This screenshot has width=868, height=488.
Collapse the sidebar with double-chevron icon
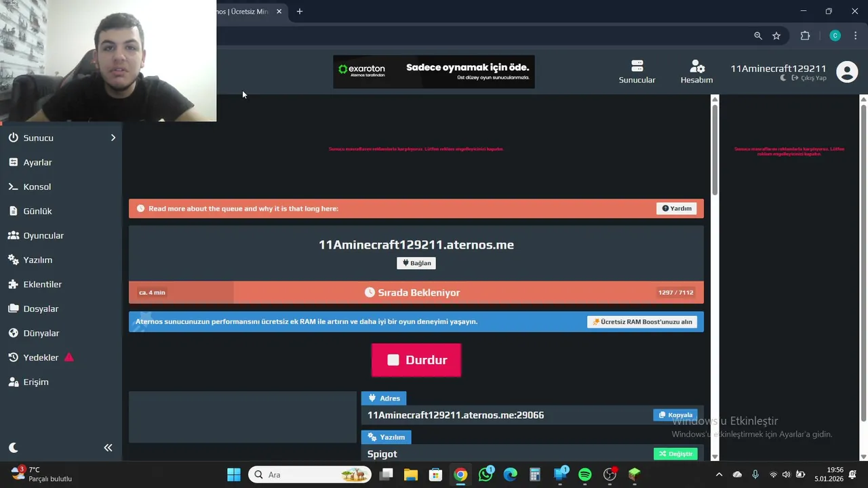click(x=108, y=447)
